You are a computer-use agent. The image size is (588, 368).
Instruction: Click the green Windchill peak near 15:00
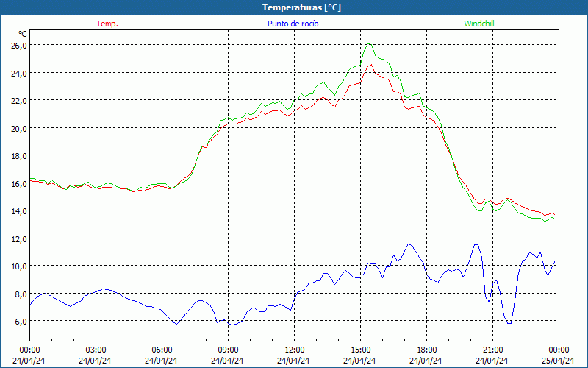(x=369, y=44)
